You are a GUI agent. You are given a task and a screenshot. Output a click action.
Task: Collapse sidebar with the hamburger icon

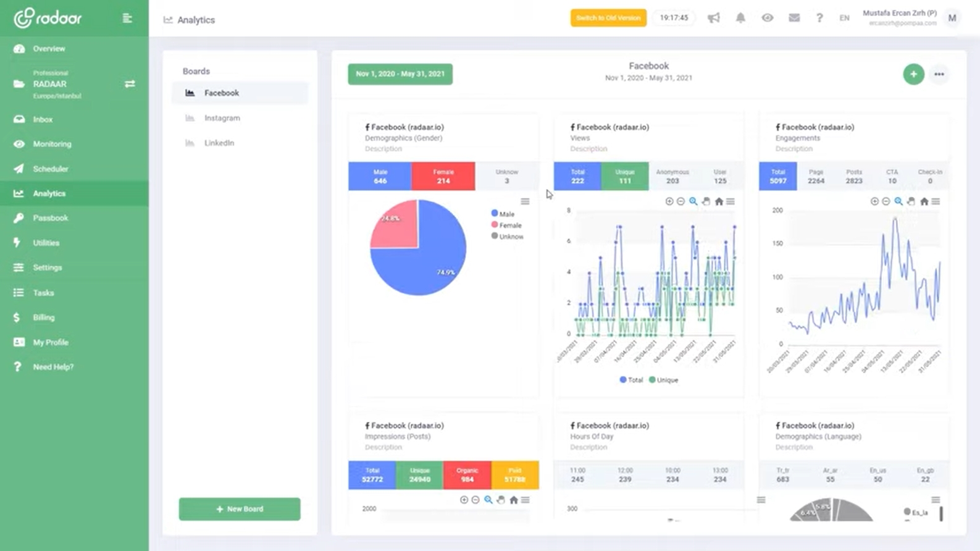pos(127,19)
